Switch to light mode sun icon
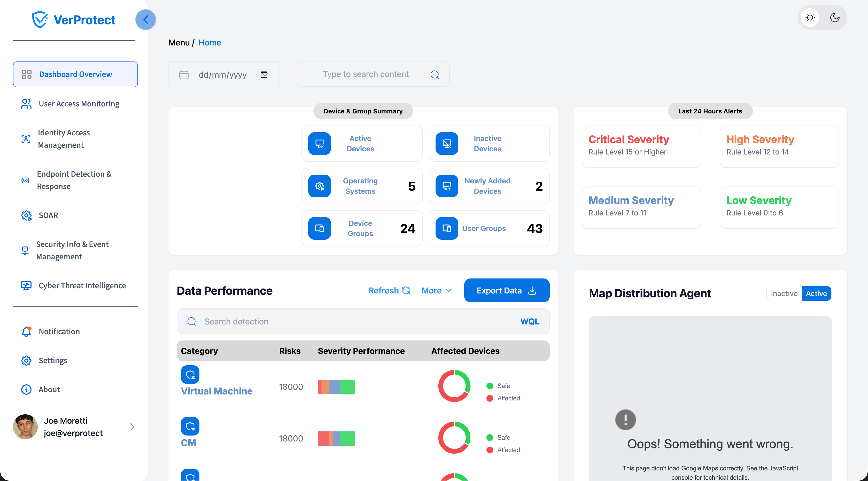 [x=810, y=18]
